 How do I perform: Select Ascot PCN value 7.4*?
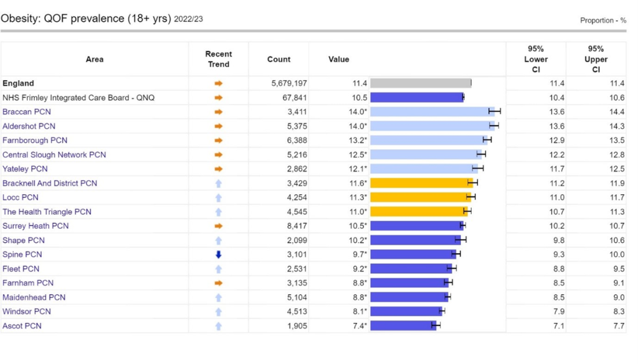point(359,326)
